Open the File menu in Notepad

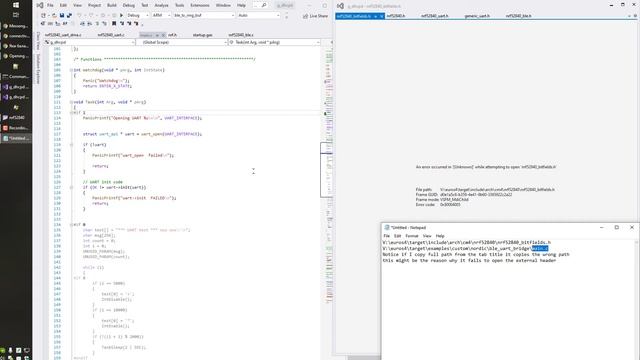click(x=386, y=236)
